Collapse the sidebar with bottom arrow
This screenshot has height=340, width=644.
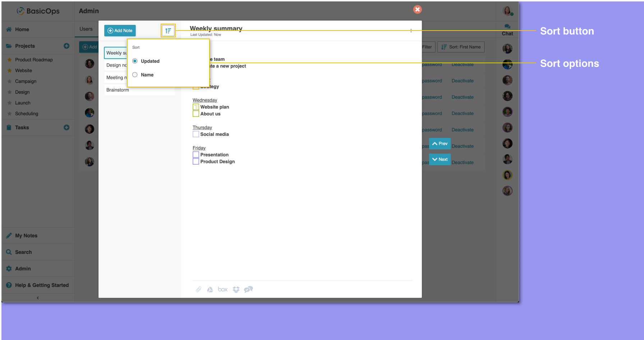tap(38, 298)
